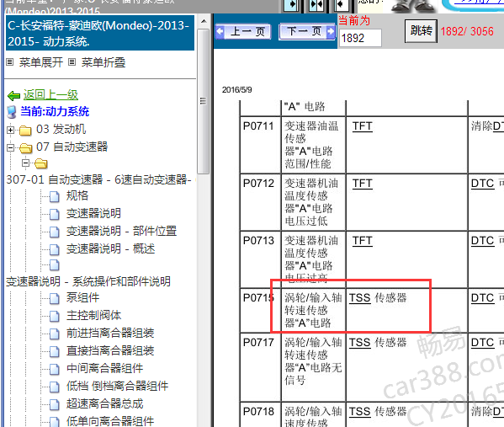This screenshot has height=427, width=504.
Task: Click TFT link in P0712 row
Action: (x=363, y=183)
